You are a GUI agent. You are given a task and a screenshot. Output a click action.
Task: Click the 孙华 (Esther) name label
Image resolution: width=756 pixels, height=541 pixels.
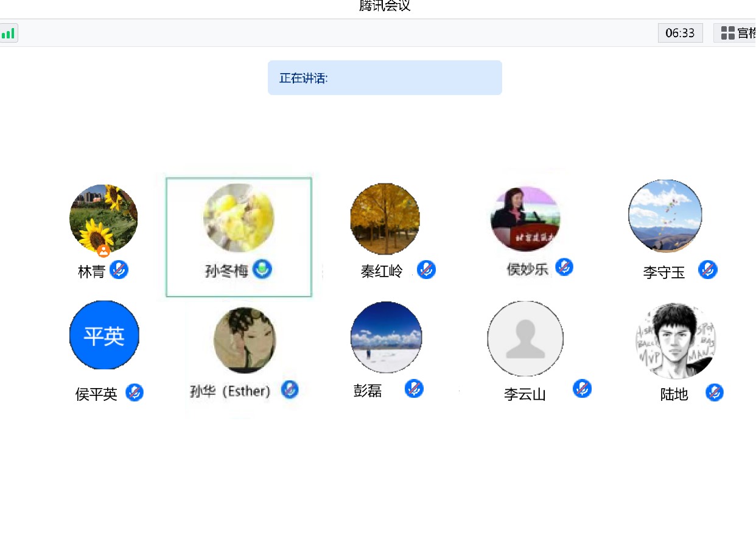click(x=230, y=391)
